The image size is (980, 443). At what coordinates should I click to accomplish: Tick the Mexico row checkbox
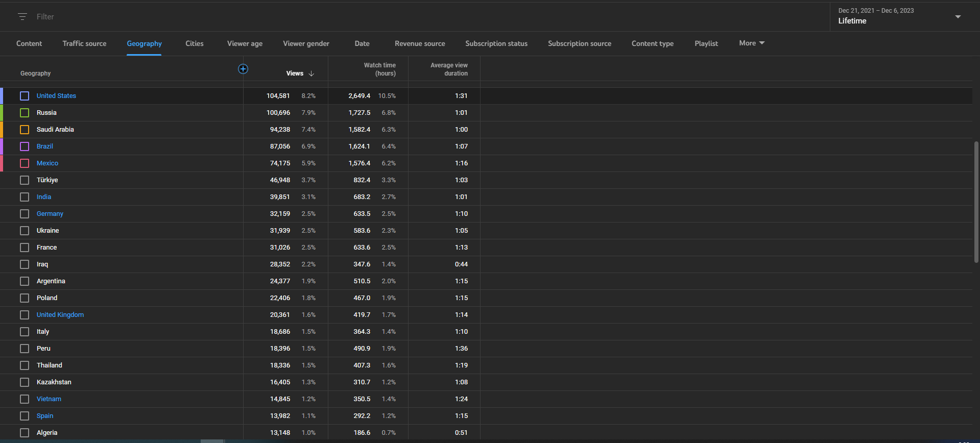(x=25, y=163)
